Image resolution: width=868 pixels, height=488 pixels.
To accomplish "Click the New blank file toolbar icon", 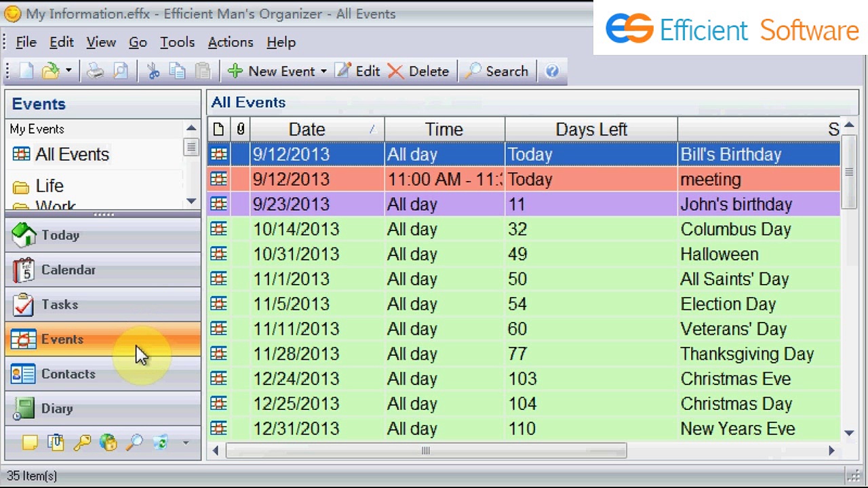I will coord(26,71).
